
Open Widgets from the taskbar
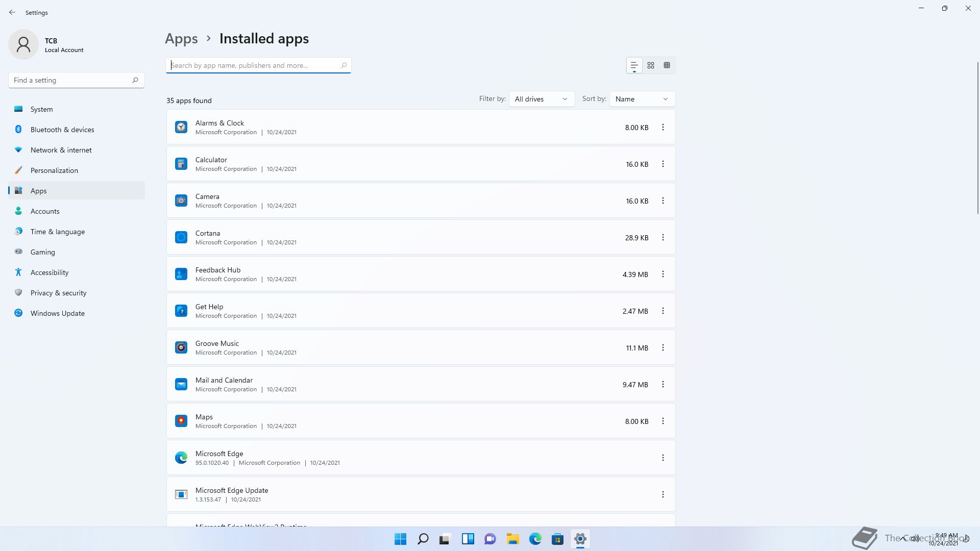(x=468, y=539)
